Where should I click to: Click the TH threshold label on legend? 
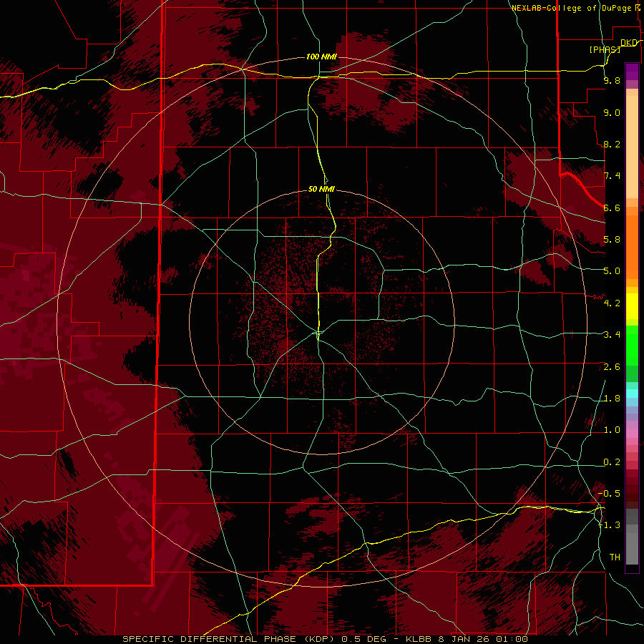click(x=615, y=557)
